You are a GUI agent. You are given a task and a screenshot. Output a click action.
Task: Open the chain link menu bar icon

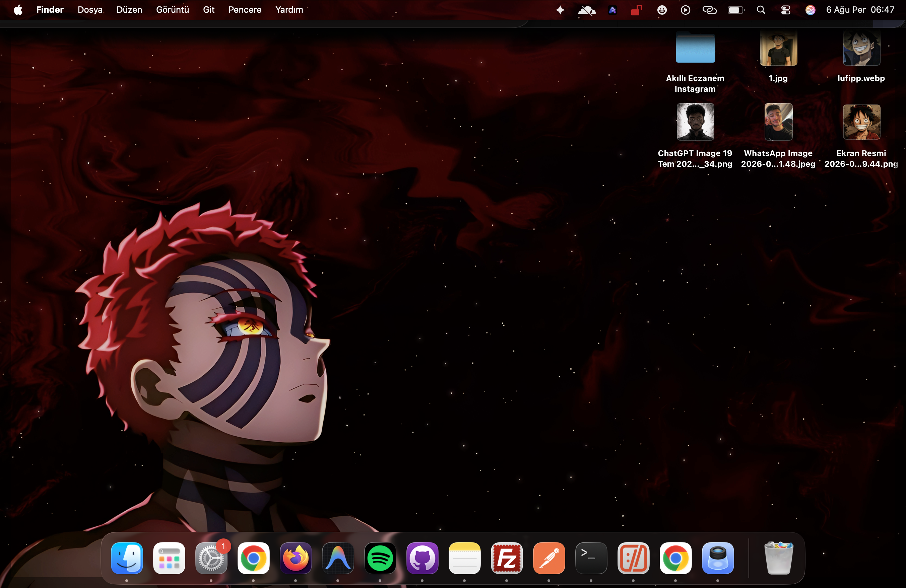click(x=710, y=10)
